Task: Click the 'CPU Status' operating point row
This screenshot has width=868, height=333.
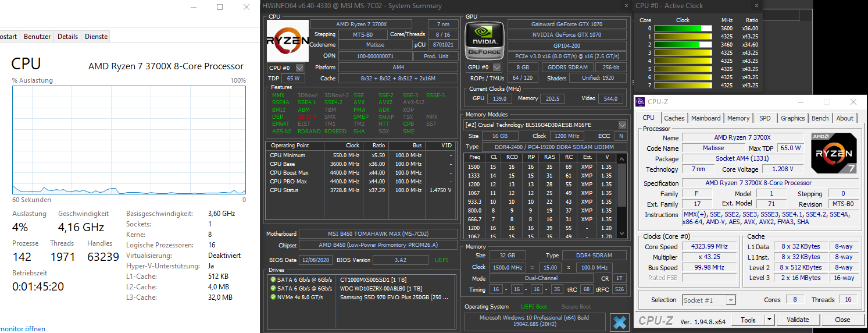Action: (x=360, y=190)
